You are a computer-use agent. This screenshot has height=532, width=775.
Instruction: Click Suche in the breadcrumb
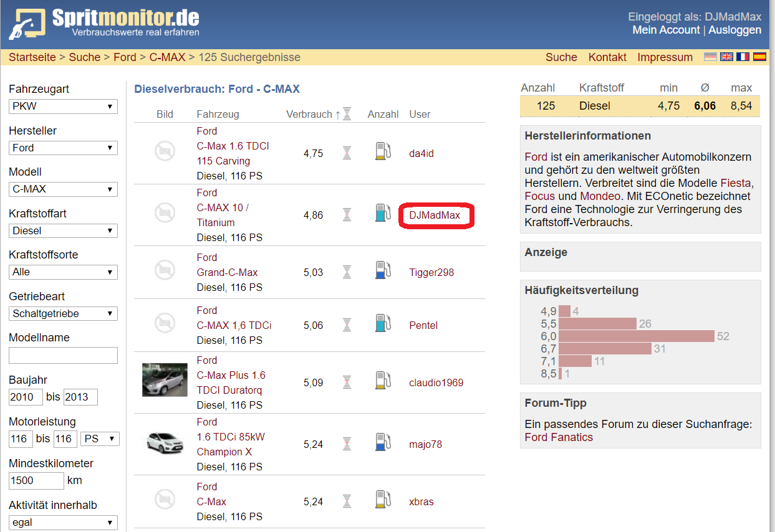tap(85, 57)
